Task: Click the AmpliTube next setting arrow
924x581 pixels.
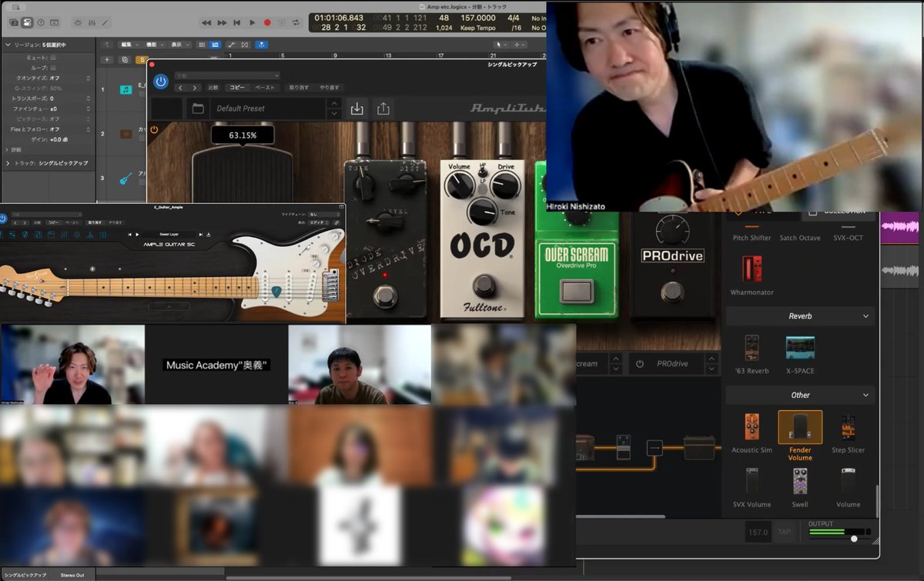Action: pyautogui.click(x=196, y=88)
